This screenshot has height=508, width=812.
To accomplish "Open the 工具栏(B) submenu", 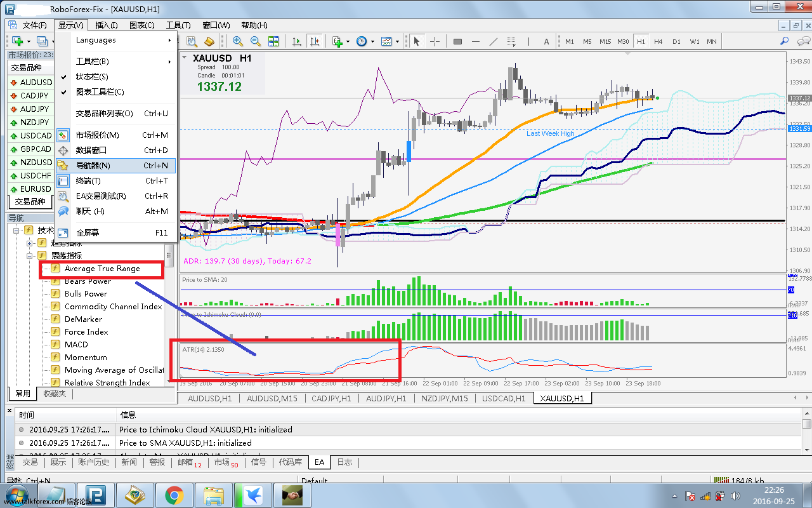I will [x=115, y=62].
